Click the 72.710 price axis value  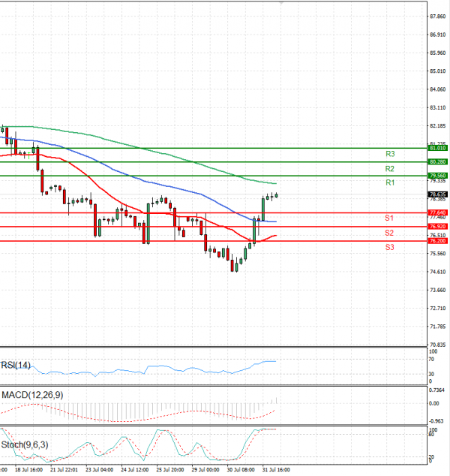(x=438, y=309)
